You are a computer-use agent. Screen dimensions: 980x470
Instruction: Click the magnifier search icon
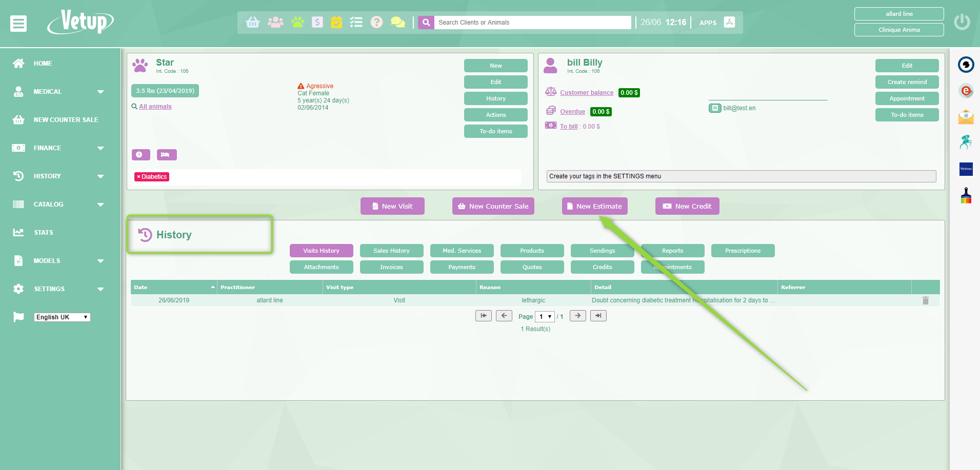point(426,23)
